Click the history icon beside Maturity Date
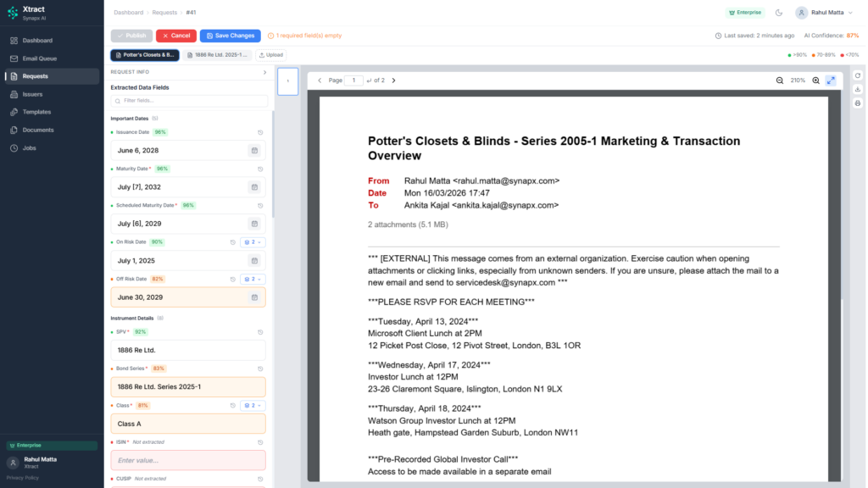This screenshot has width=868, height=488. [259, 168]
